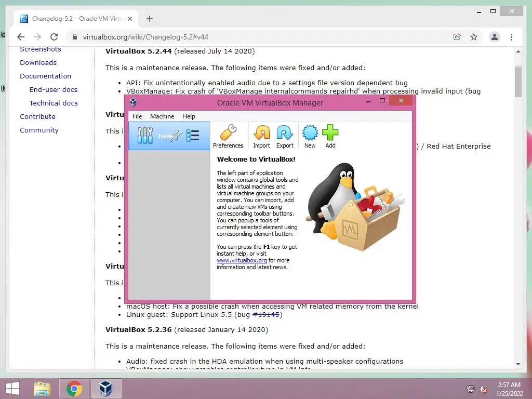Open the File menu in VirtualBox Manager

[137, 116]
